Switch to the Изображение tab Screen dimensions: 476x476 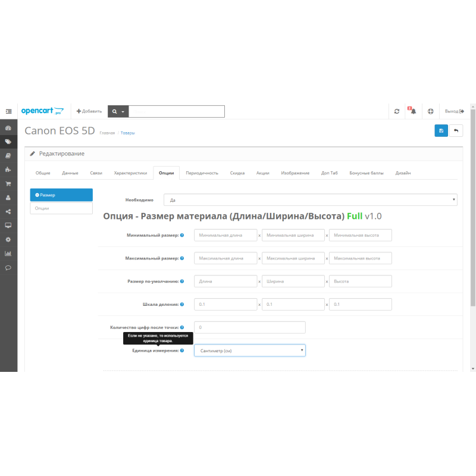tap(295, 173)
